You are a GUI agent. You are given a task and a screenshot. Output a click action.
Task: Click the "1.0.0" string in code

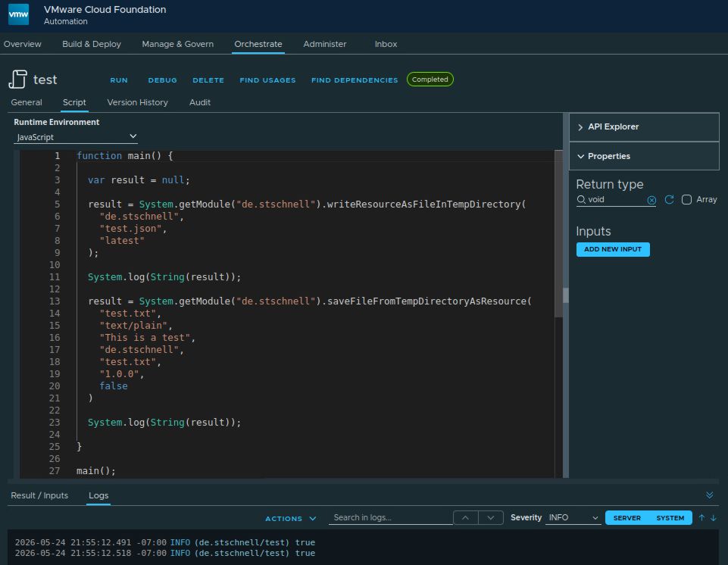click(119, 373)
